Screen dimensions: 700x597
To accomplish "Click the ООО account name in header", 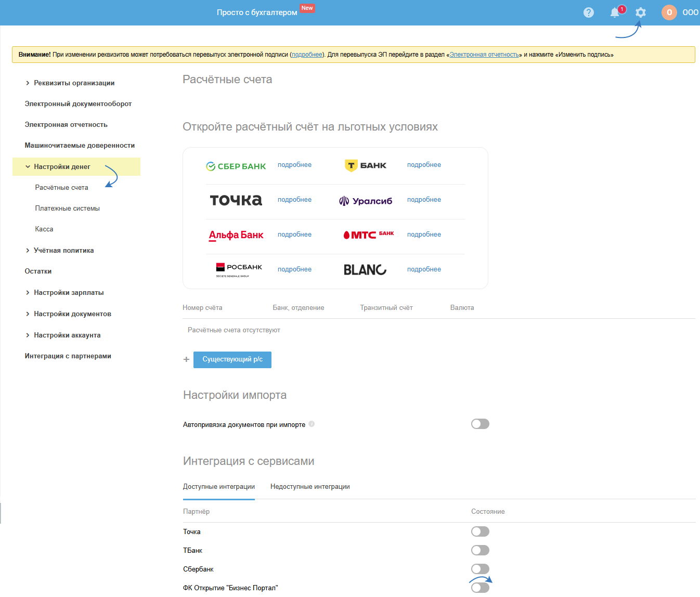I will coord(691,12).
